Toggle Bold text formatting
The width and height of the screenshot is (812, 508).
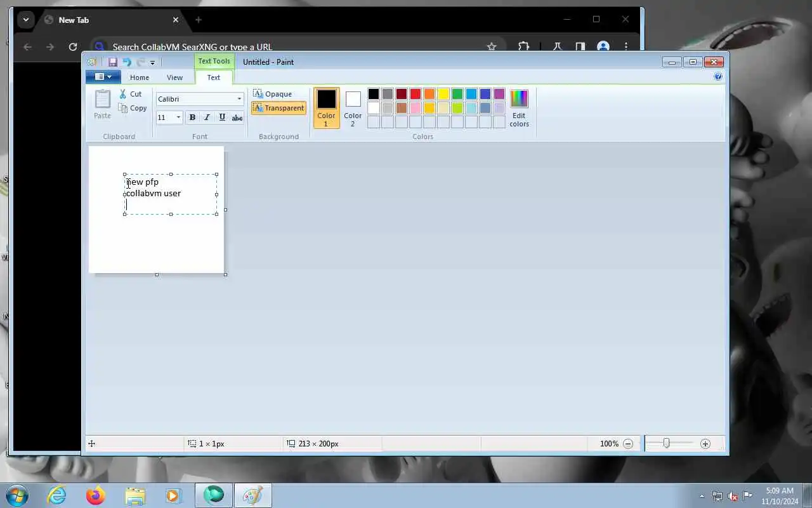pyautogui.click(x=192, y=117)
